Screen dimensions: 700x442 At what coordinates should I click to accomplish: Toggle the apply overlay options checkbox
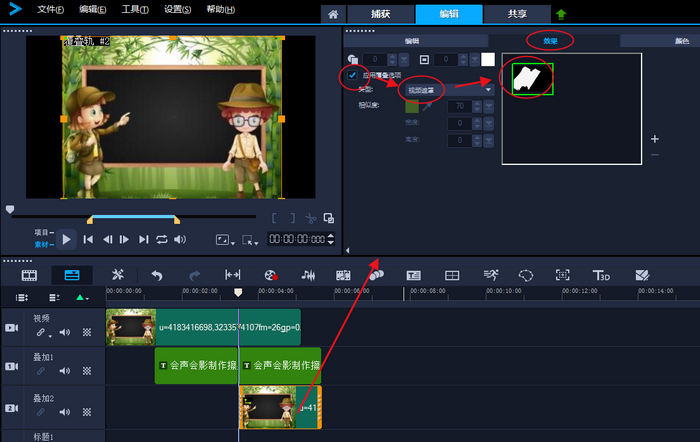[352, 75]
